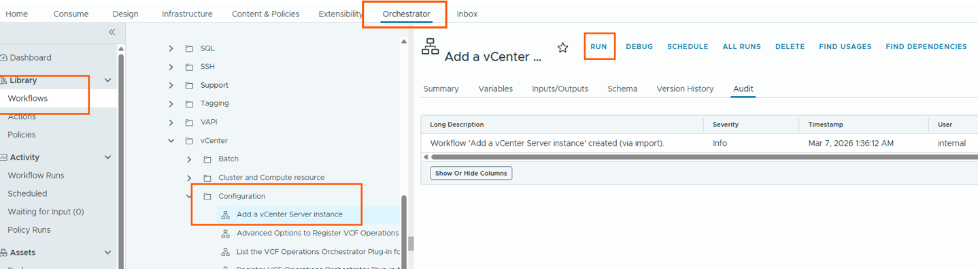Collapse the Activity section chevron
This screenshot has height=273, width=980.
[107, 157]
